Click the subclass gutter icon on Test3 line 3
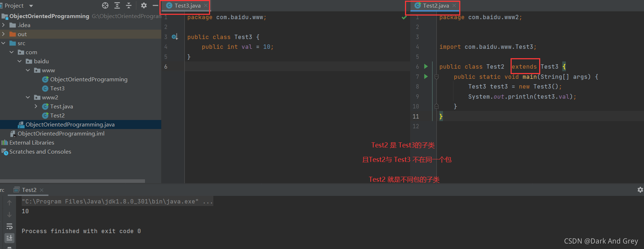 [175, 37]
